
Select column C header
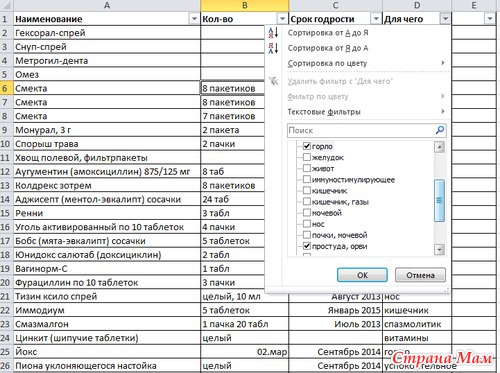pos(336,5)
